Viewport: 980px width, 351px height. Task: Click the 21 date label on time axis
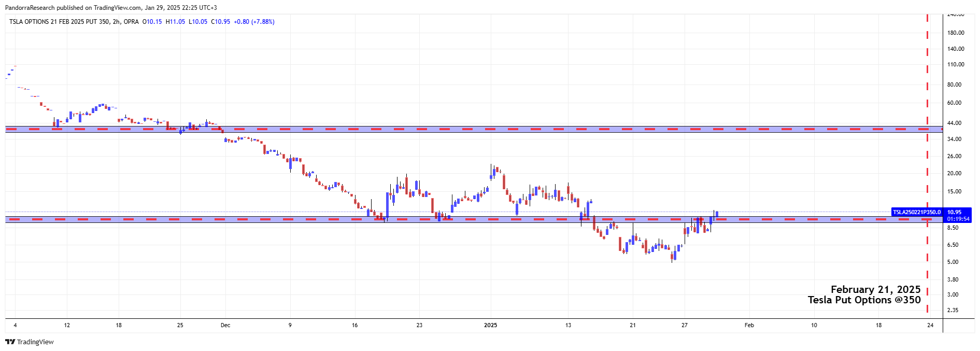pyautogui.click(x=633, y=325)
